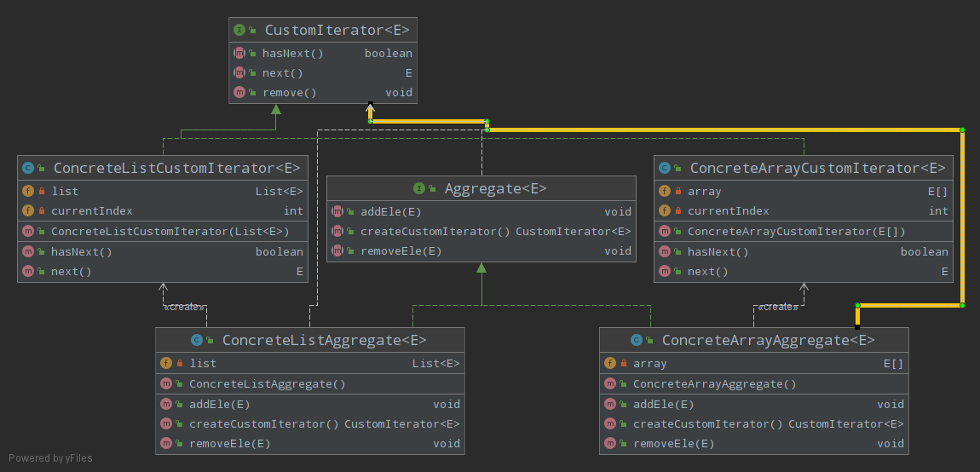980x472 pixels.
Task: Click ConcreteListCustomIterator(List<E>) constructor name
Action: [170, 231]
